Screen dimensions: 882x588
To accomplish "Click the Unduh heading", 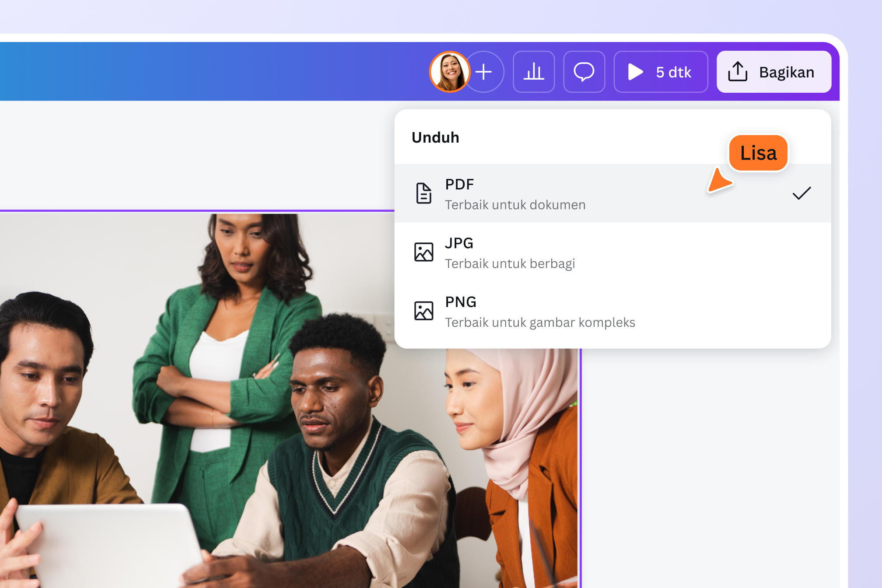I will coord(435,137).
